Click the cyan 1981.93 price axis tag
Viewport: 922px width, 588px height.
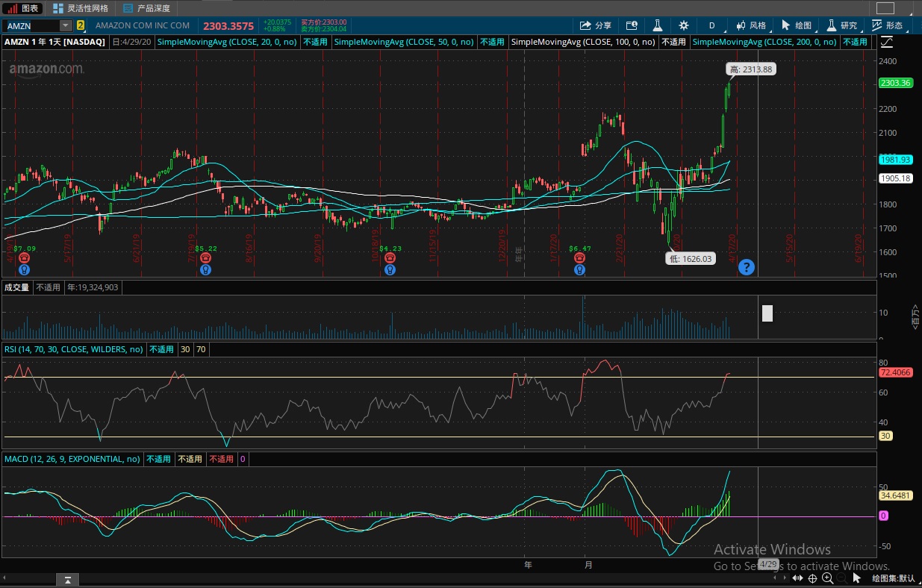[895, 160]
